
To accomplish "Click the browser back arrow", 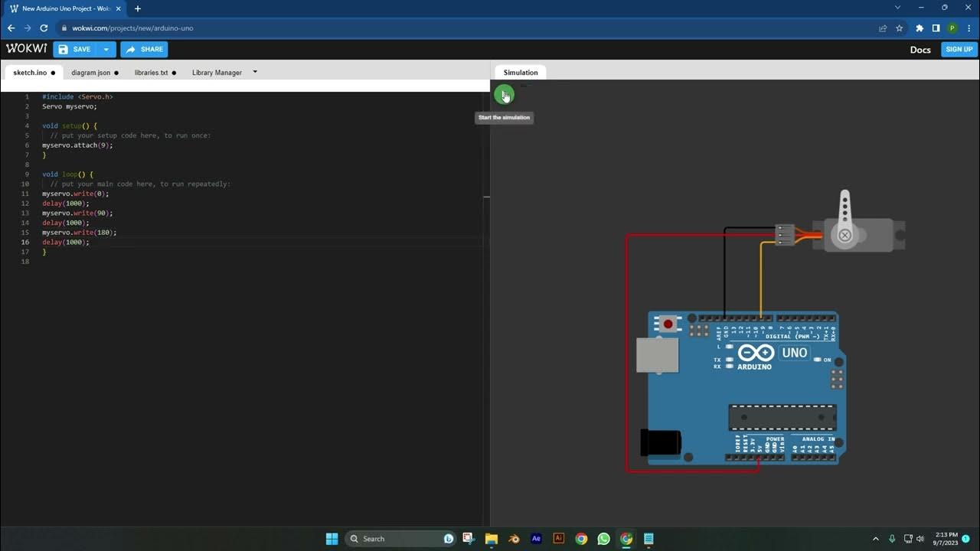I will 11,28.
